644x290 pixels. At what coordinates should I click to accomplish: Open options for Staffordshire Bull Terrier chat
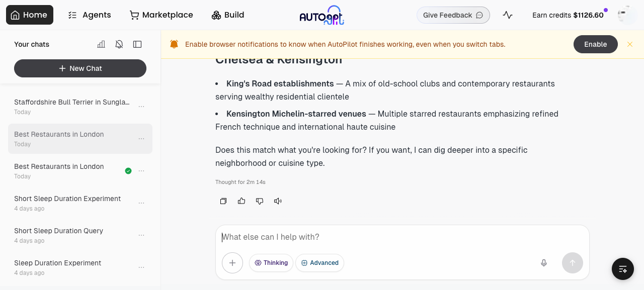tap(141, 107)
